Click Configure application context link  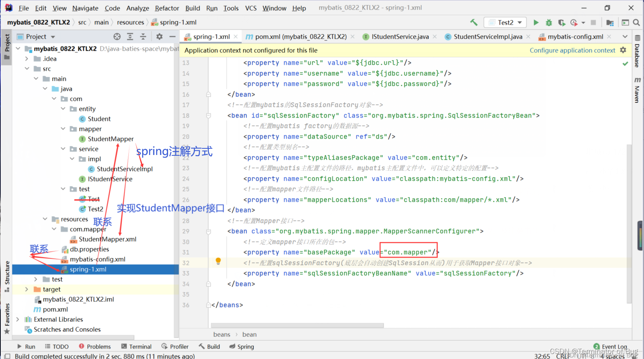(x=572, y=50)
